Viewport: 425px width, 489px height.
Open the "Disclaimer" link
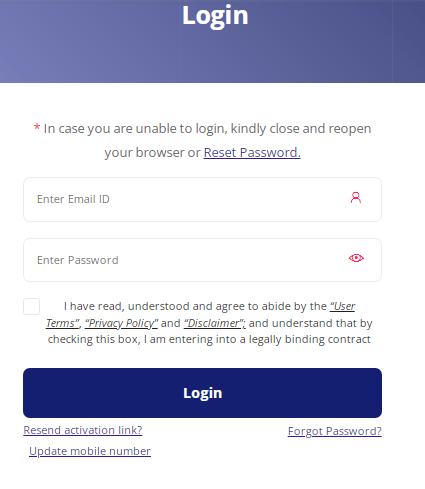pos(215,323)
